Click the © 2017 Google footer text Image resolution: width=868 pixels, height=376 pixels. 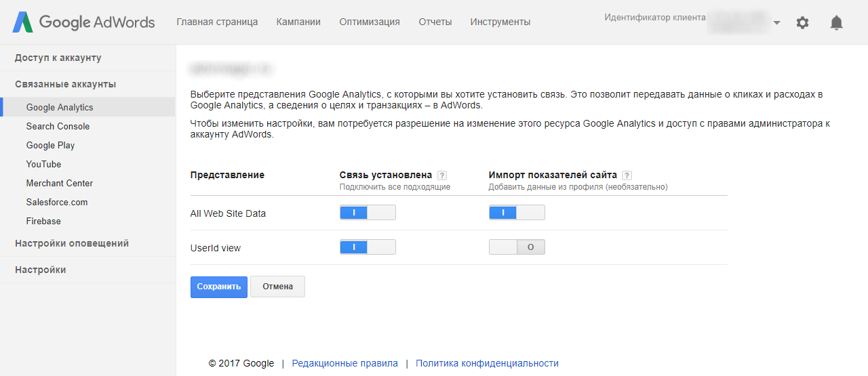point(241,363)
